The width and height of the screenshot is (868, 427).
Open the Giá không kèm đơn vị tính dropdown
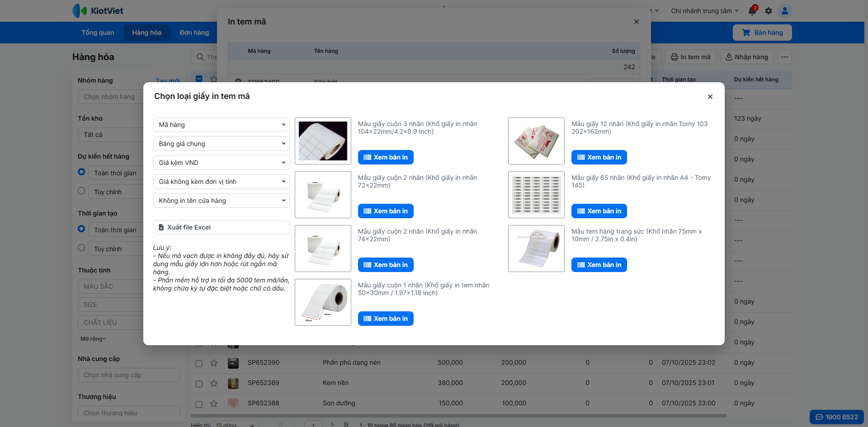point(222,182)
